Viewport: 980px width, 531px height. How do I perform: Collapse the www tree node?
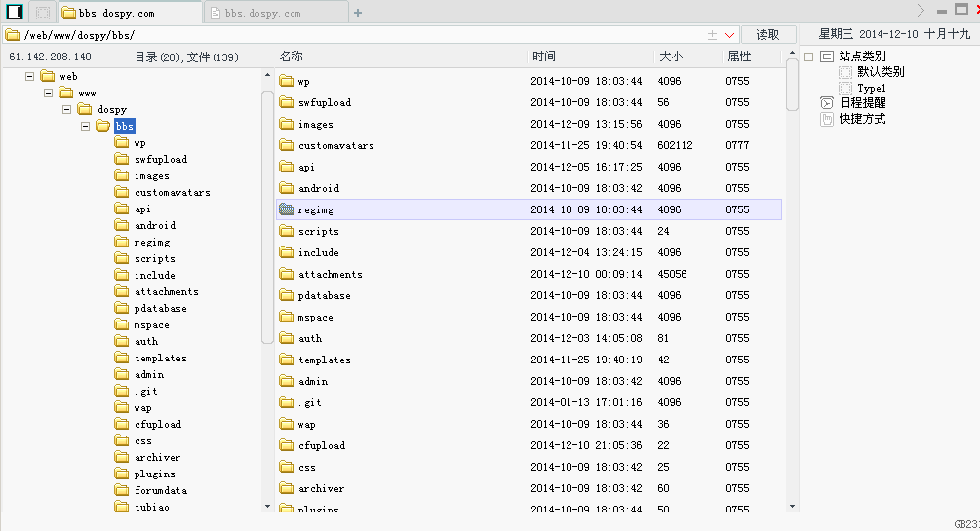click(x=48, y=94)
